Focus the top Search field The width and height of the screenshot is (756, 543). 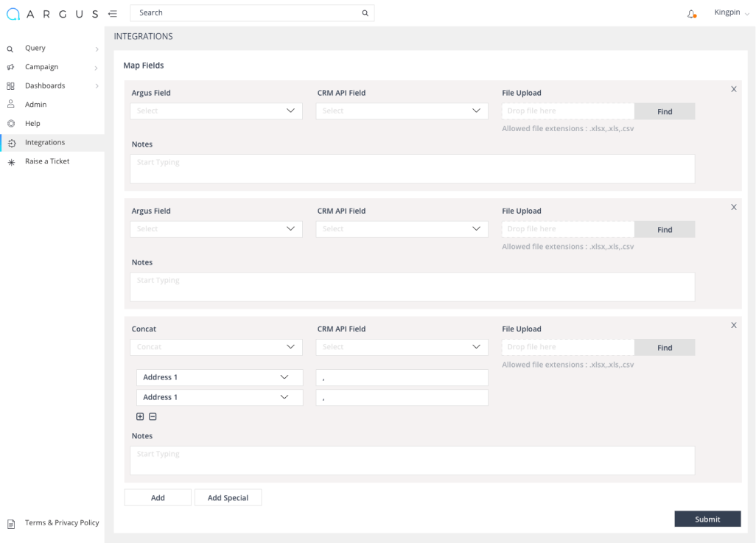coord(252,13)
